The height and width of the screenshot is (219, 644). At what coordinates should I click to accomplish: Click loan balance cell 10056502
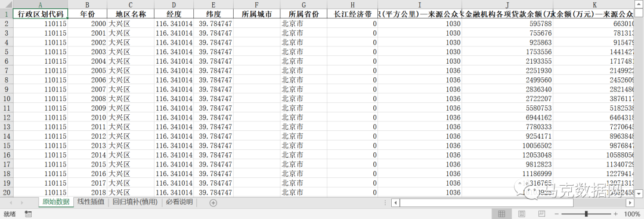(507, 146)
